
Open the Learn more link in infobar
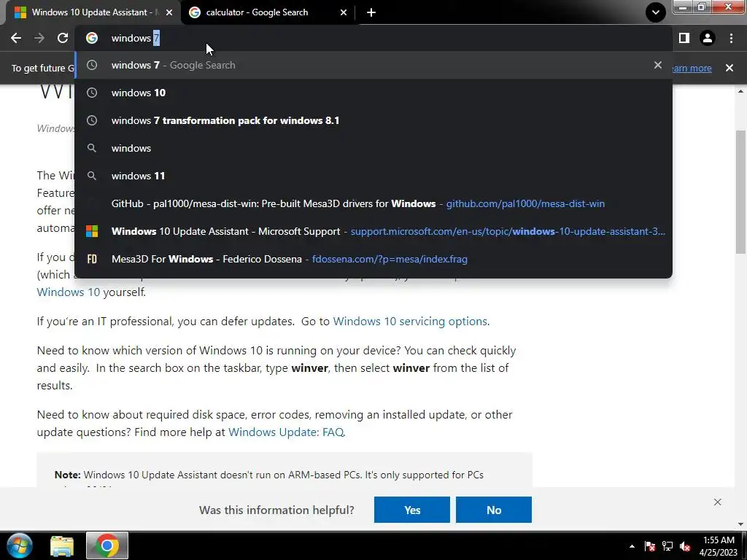tap(692, 68)
